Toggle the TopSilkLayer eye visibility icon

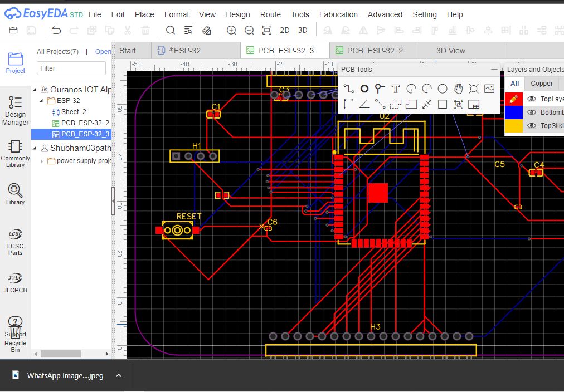pyautogui.click(x=532, y=126)
